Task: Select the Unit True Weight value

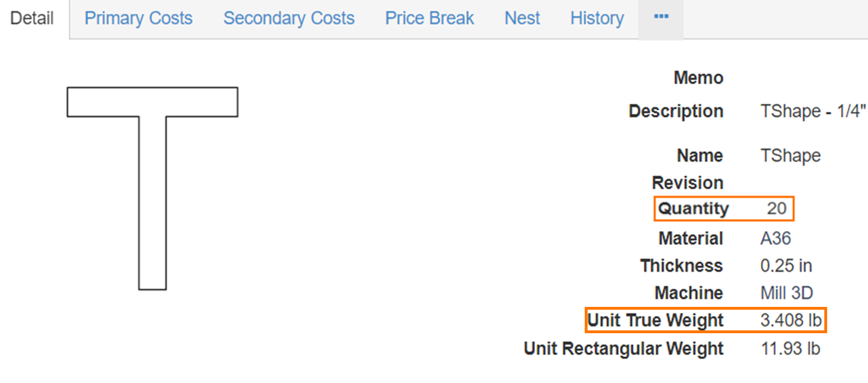Action: (x=791, y=320)
